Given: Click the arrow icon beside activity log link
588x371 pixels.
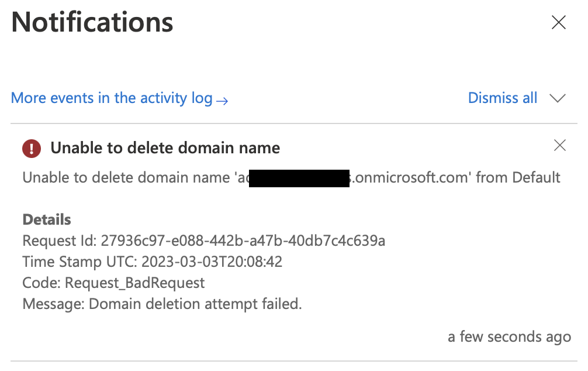Looking at the screenshot, I should point(222,101).
